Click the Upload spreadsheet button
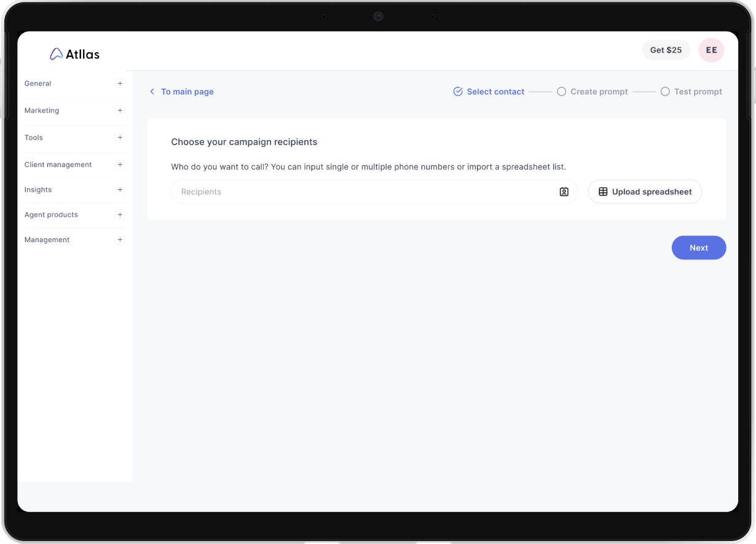Screen dimensions: 756x544 pyautogui.click(x=645, y=192)
